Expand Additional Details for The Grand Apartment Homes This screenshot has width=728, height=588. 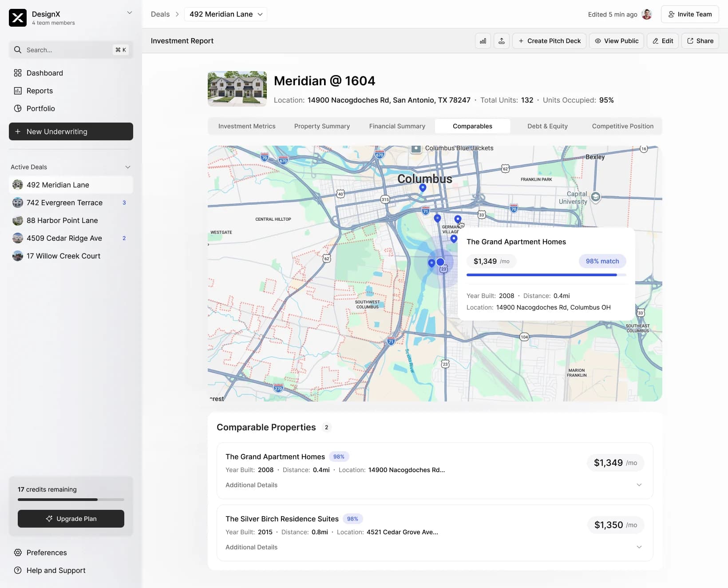tap(434, 485)
